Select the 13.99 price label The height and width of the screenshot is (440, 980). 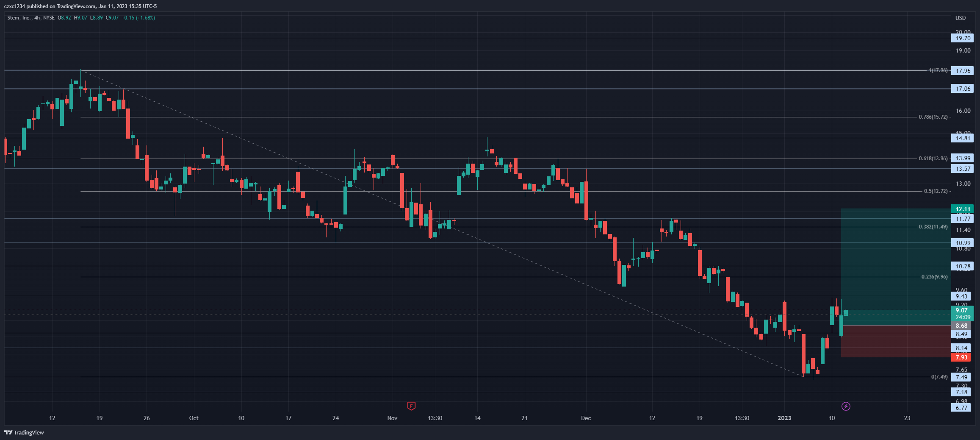point(962,158)
